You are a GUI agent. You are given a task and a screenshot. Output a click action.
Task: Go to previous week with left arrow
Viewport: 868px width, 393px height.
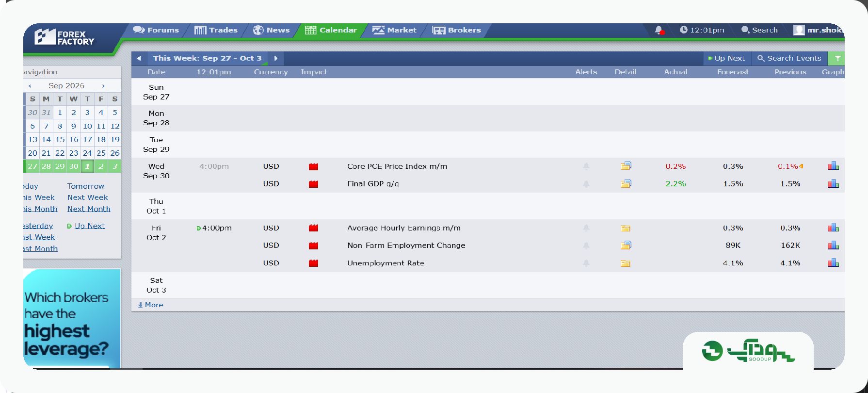tap(139, 58)
